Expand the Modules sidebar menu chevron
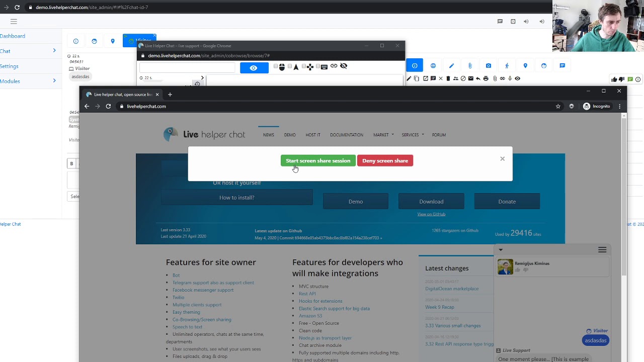 (54, 80)
